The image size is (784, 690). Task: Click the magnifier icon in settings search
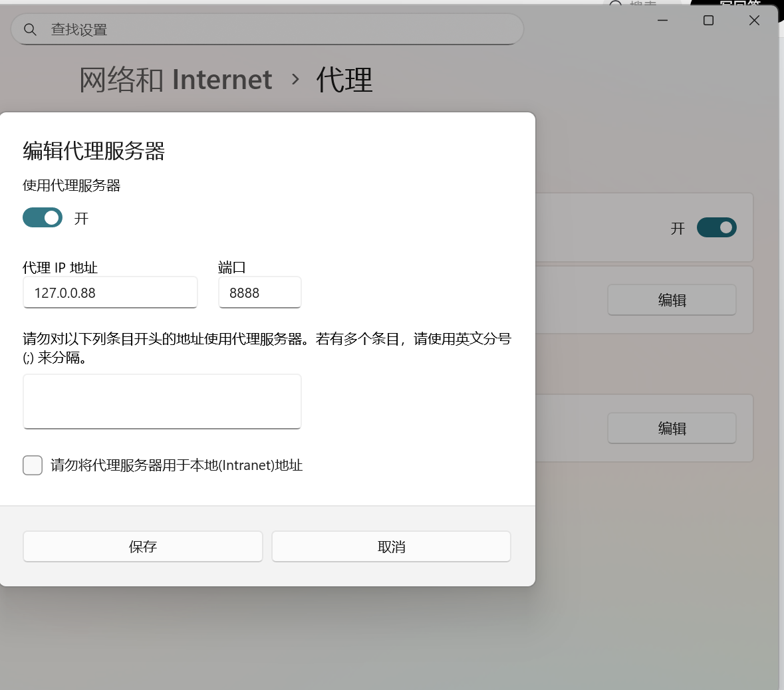pos(30,29)
